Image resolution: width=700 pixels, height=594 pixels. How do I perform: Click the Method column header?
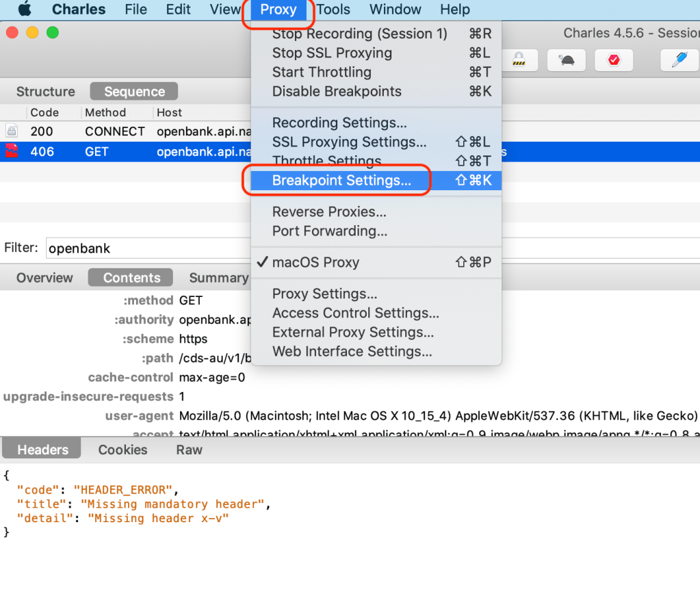click(x=105, y=112)
